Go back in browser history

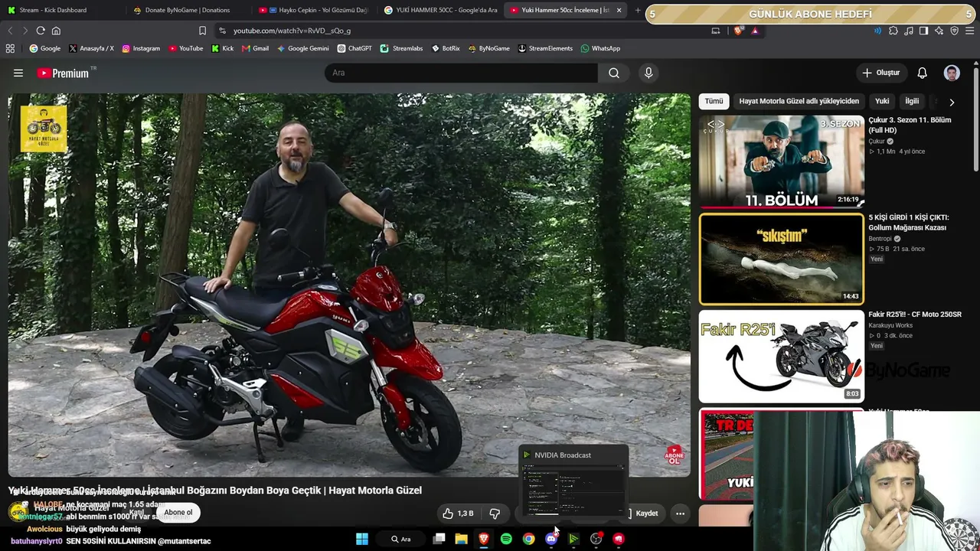[10, 31]
